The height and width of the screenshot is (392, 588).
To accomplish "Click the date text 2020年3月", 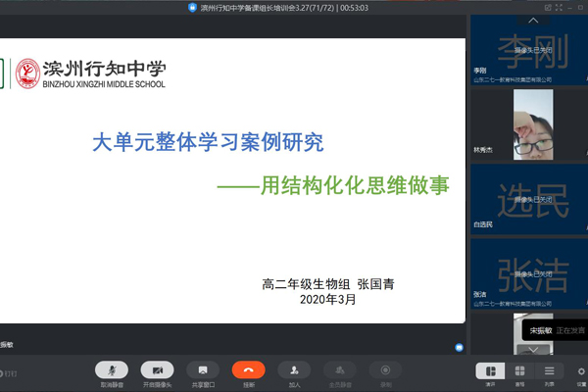I will point(327,299).
